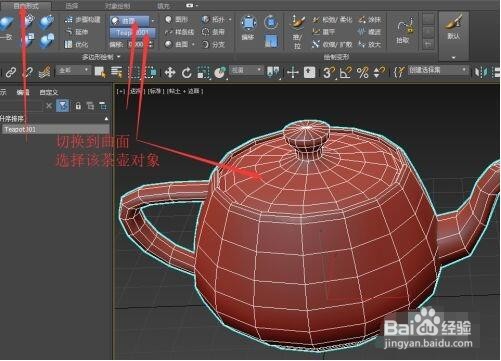Click the Teapot001 pick-surface button in ribbon
This screenshot has width=501, height=361.
point(133,33)
